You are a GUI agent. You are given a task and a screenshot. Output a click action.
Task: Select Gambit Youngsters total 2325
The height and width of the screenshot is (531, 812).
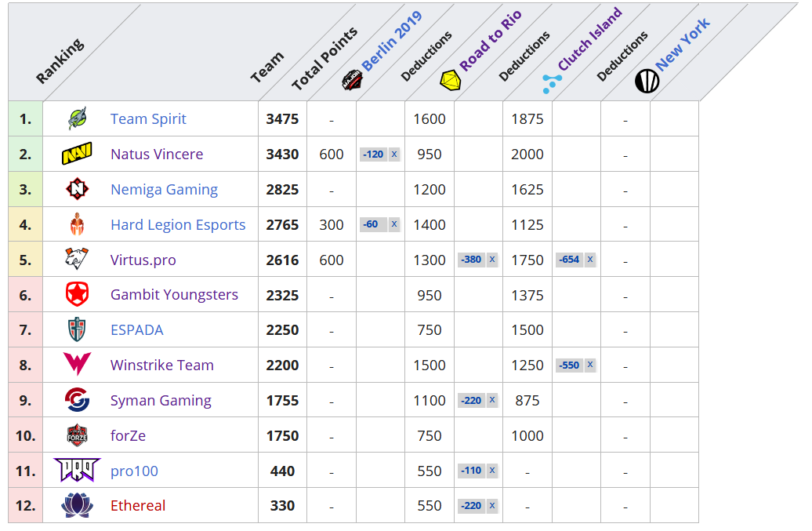[282, 295]
